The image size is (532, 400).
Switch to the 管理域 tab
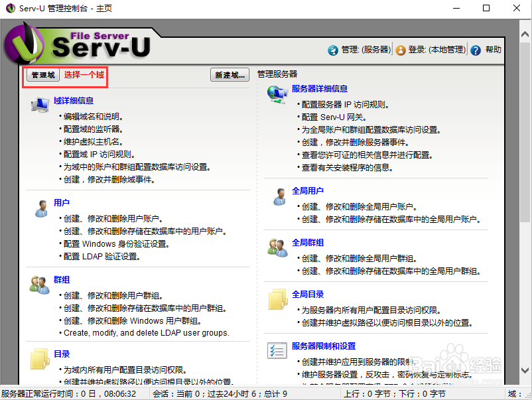coord(41,75)
